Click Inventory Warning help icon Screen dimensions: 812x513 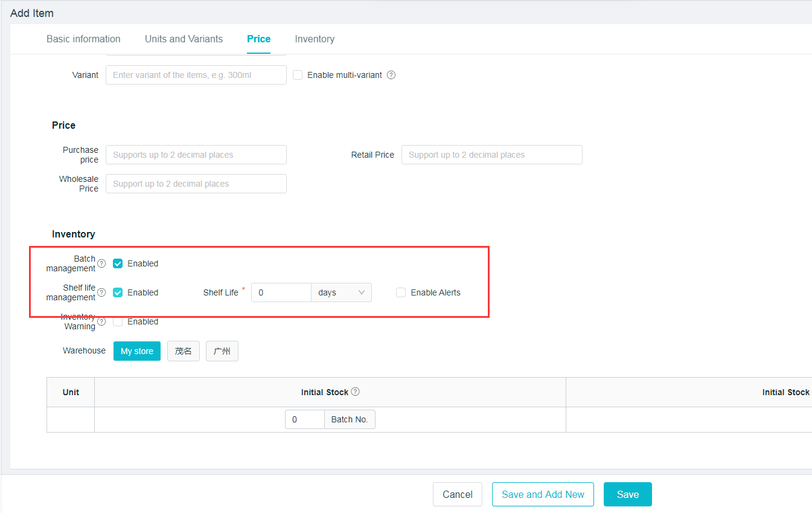(x=101, y=321)
